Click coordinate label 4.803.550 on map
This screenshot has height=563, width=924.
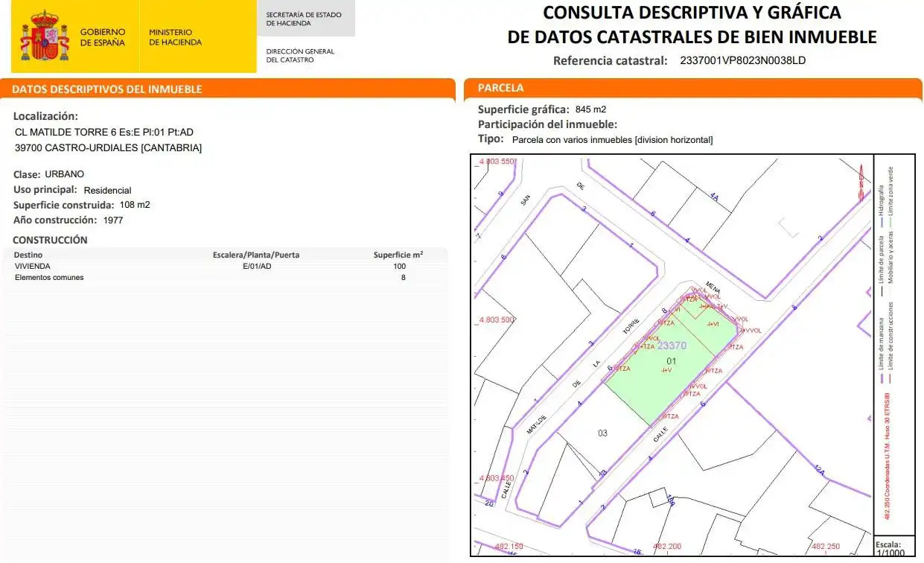point(497,162)
